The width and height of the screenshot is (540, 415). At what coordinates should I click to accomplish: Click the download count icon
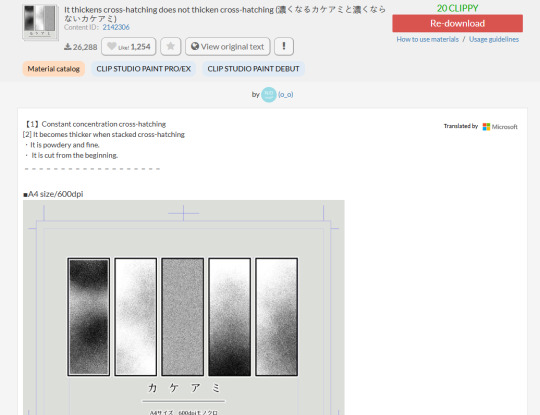coord(68,46)
